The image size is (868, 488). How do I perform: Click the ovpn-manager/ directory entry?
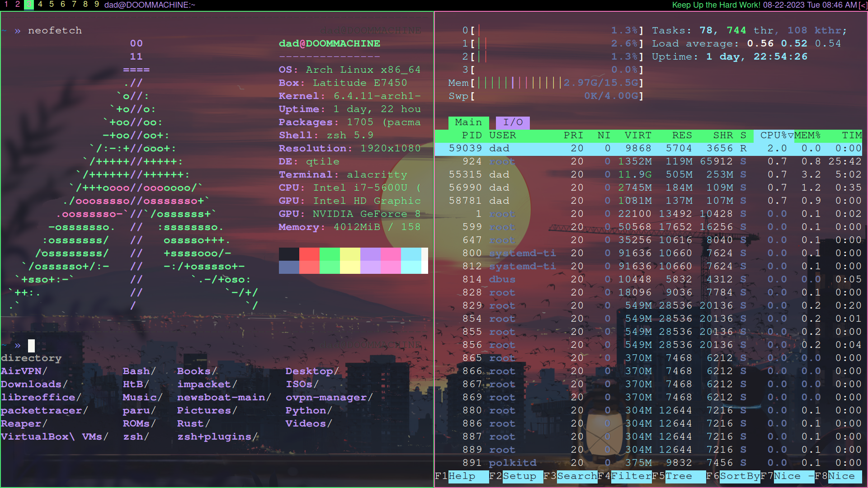[329, 398]
